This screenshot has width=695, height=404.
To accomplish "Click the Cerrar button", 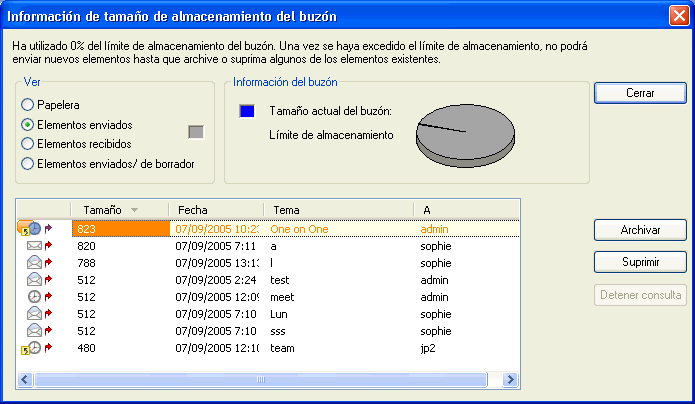I will tap(640, 93).
